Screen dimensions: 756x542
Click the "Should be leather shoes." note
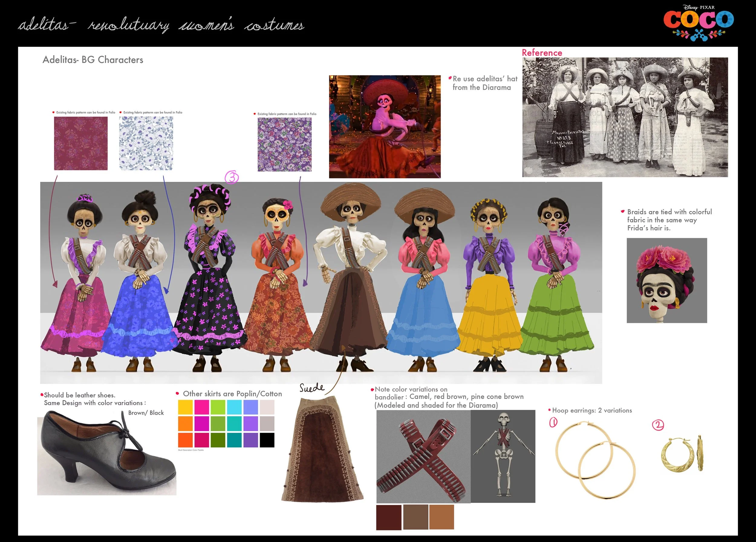80,395
